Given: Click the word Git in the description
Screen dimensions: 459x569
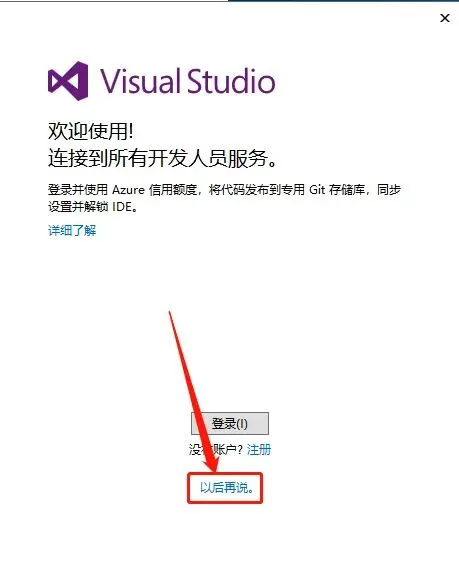Looking at the screenshot, I should tap(317, 189).
